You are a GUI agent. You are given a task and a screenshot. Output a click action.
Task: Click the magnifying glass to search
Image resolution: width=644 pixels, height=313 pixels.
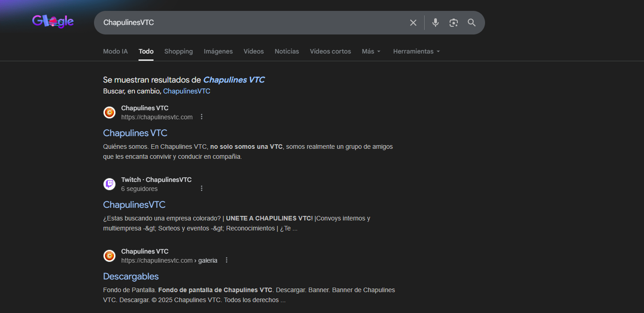pos(471,22)
